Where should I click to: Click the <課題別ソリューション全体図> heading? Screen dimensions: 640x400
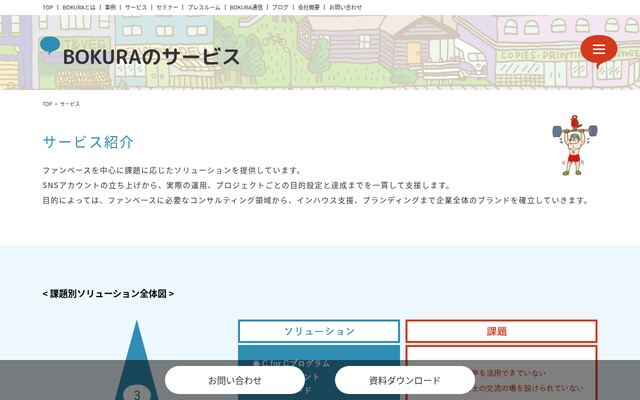click(108, 293)
